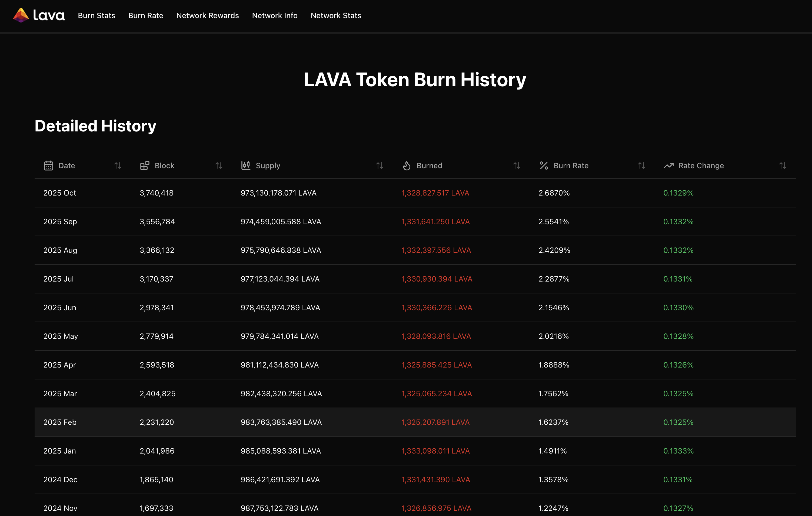Open the Burn Rate column sort control
The image size is (812, 516).
coord(641,165)
